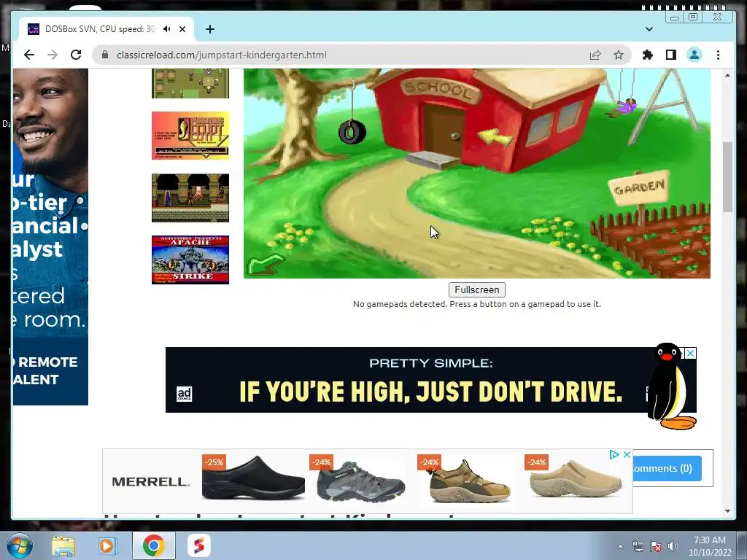747x560 pixels.
Task: Click the purple swing on the swing set
Action: click(626, 107)
